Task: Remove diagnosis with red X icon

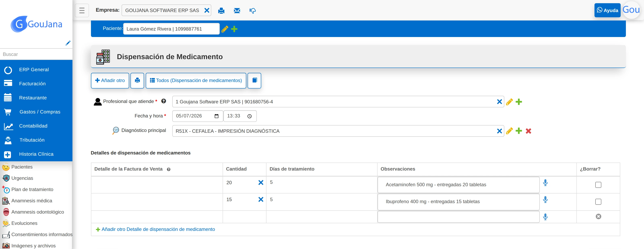Action: pyautogui.click(x=528, y=131)
